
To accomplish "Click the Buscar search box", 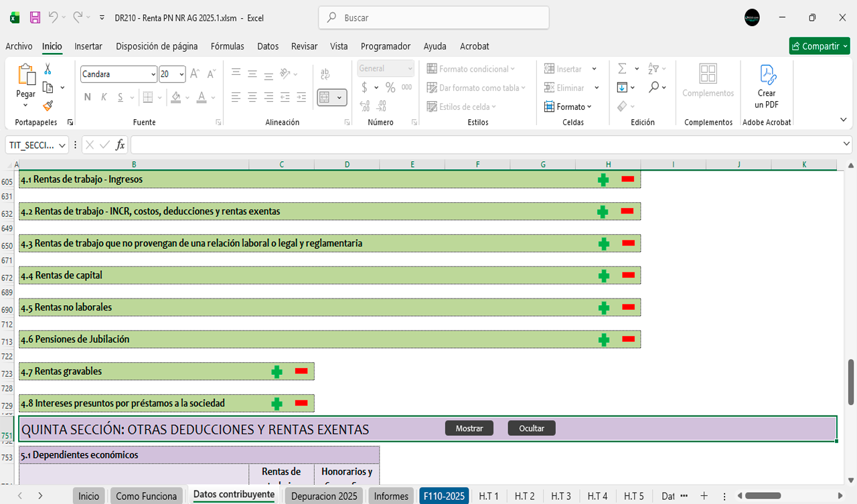I will 434,18.
